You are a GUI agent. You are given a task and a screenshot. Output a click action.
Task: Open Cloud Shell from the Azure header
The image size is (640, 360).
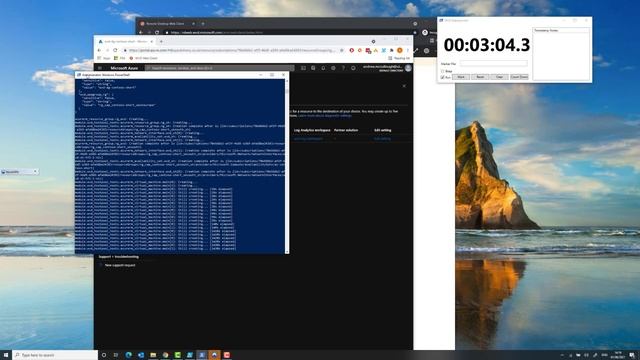tap(303, 68)
